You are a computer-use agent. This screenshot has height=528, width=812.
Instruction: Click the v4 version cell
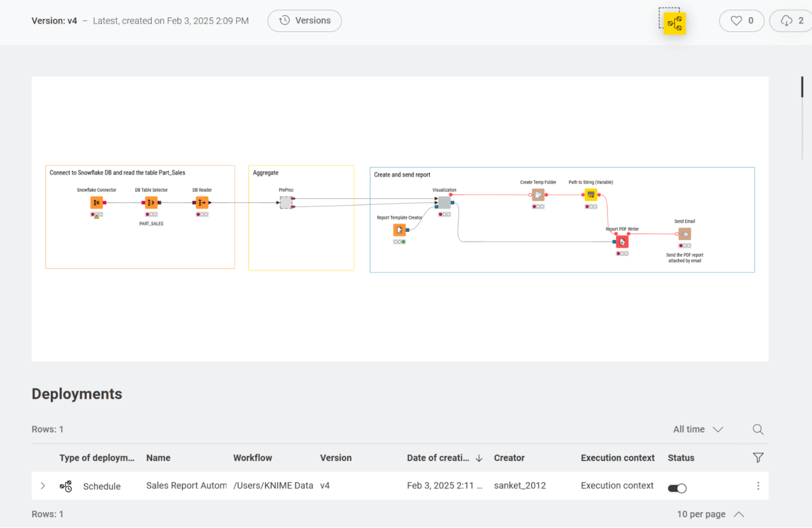[x=325, y=486]
